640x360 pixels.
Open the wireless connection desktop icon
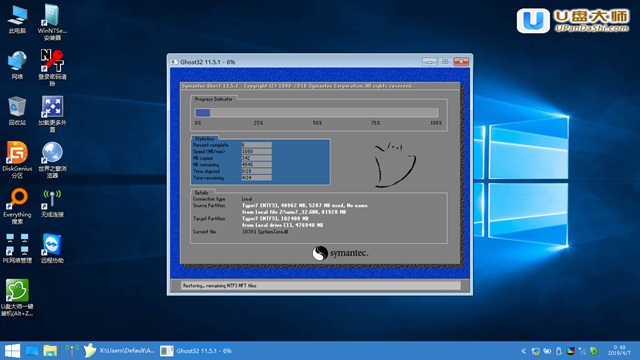pos(52,203)
